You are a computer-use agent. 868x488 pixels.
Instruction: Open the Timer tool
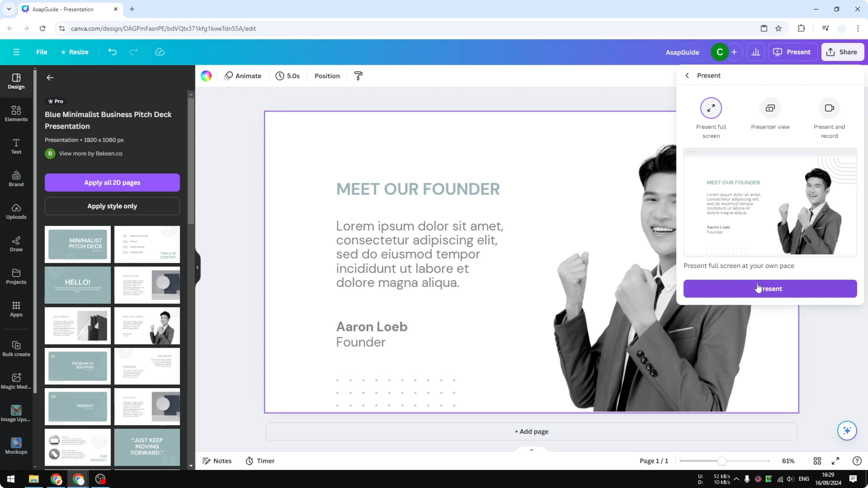(x=260, y=461)
